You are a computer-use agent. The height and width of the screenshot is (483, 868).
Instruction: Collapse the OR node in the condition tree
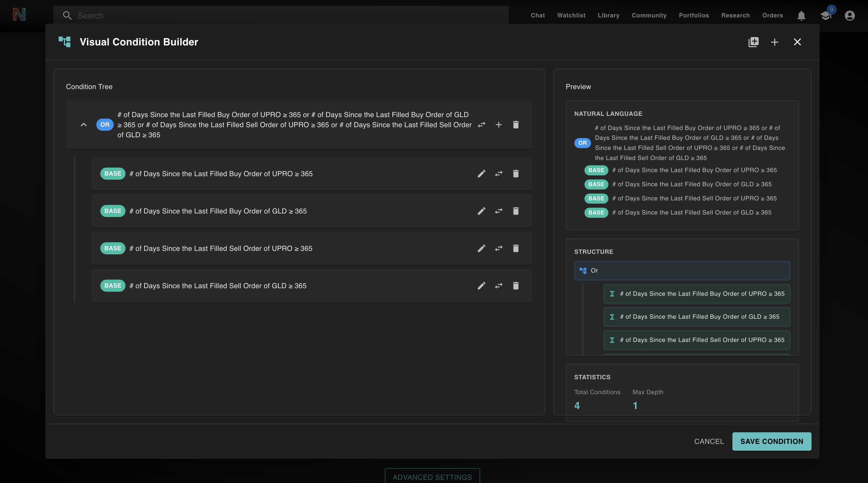[83, 124]
